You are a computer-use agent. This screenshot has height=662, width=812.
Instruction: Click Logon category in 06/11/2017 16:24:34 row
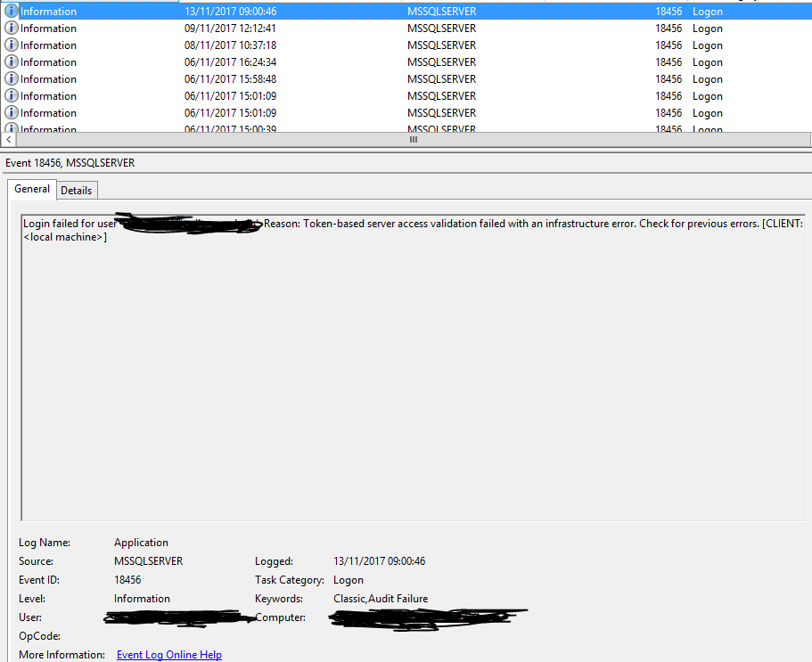708,62
